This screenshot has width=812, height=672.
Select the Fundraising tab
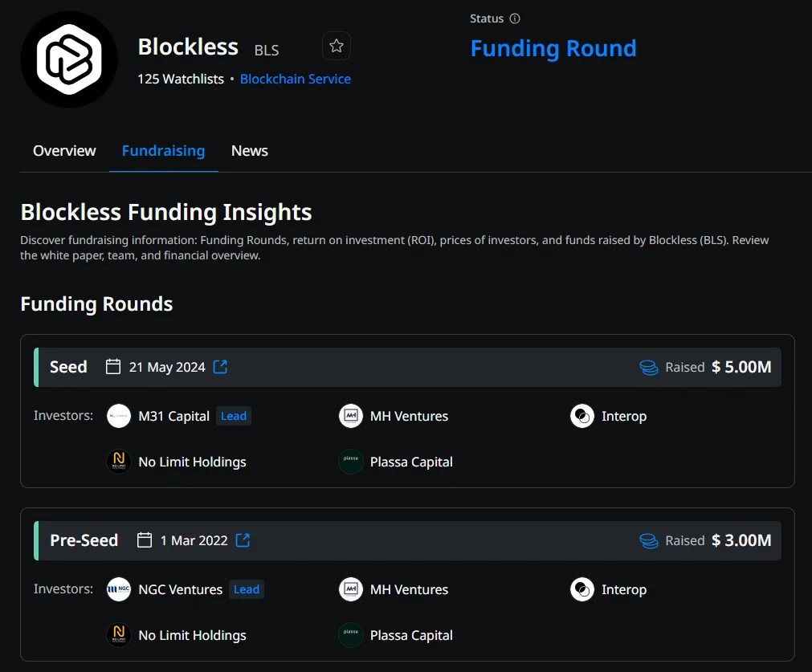click(163, 151)
